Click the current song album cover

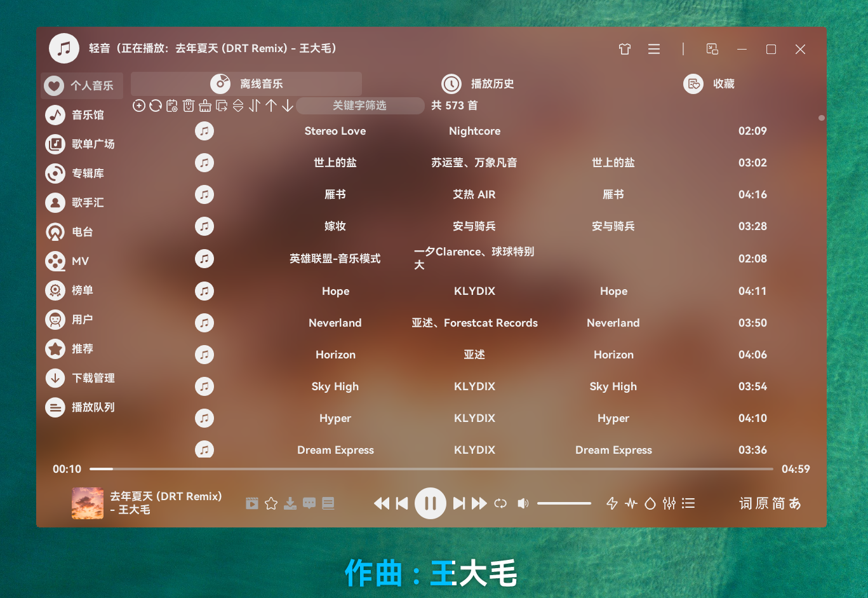pos(88,503)
